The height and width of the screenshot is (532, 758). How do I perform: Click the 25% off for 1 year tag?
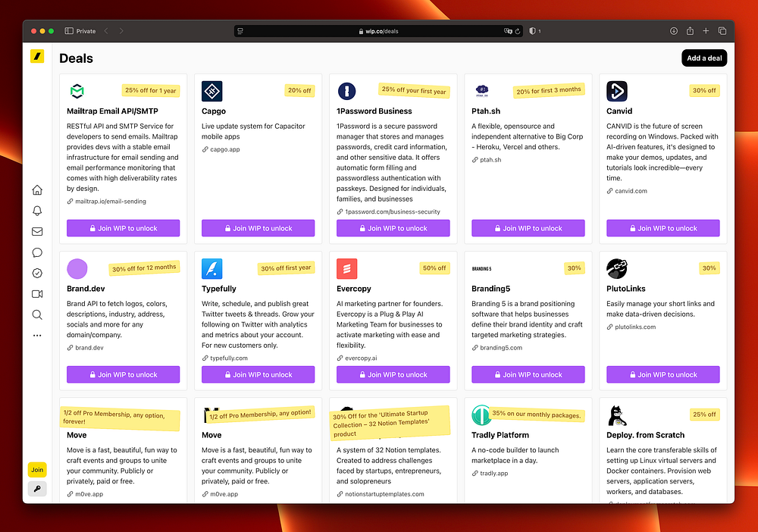tap(150, 90)
